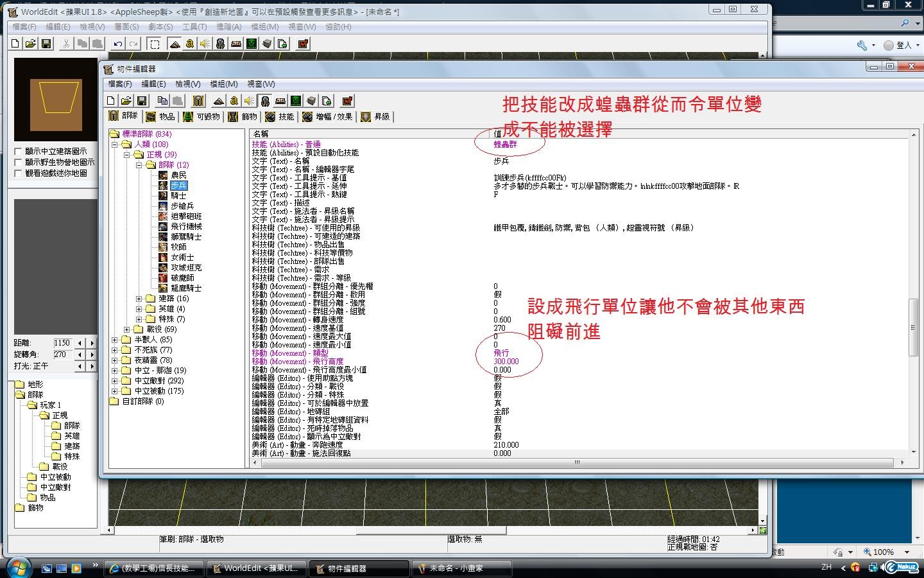Switch to the 技能 tab

280,116
